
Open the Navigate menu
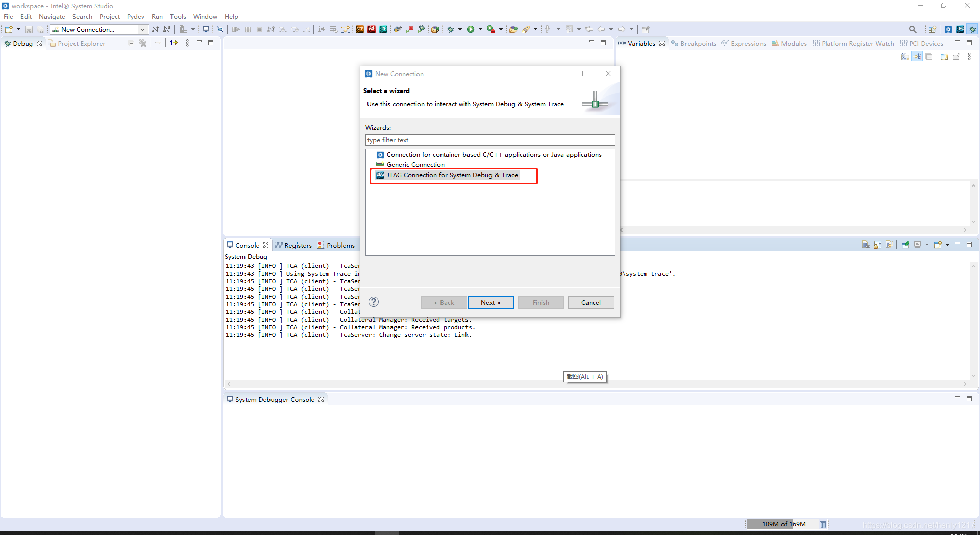click(x=52, y=16)
